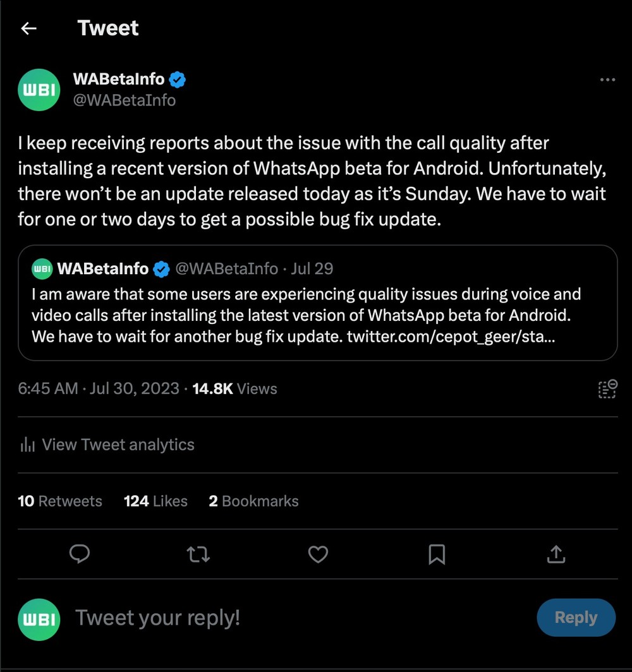Click the @WABetaInfo handle under name

coord(125,100)
